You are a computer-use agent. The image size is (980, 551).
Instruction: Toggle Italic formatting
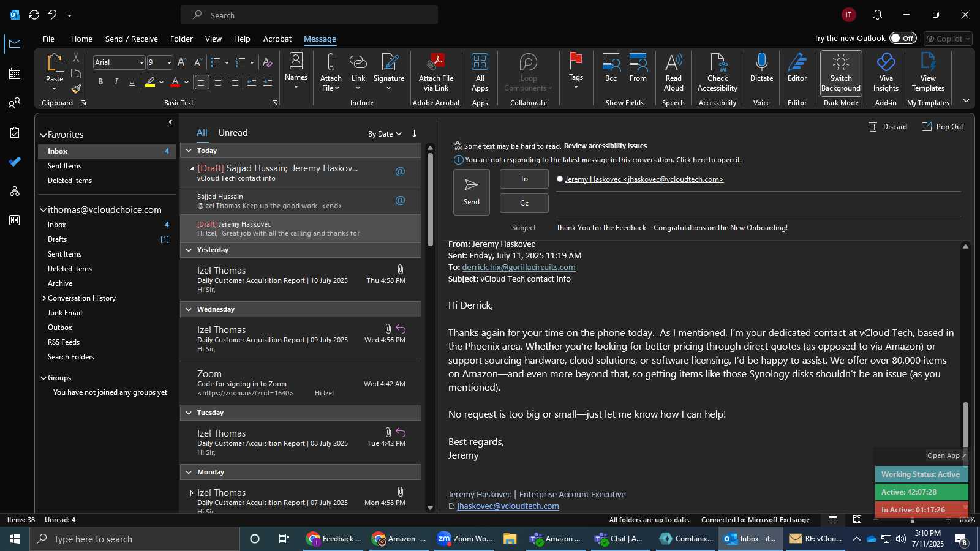(116, 82)
